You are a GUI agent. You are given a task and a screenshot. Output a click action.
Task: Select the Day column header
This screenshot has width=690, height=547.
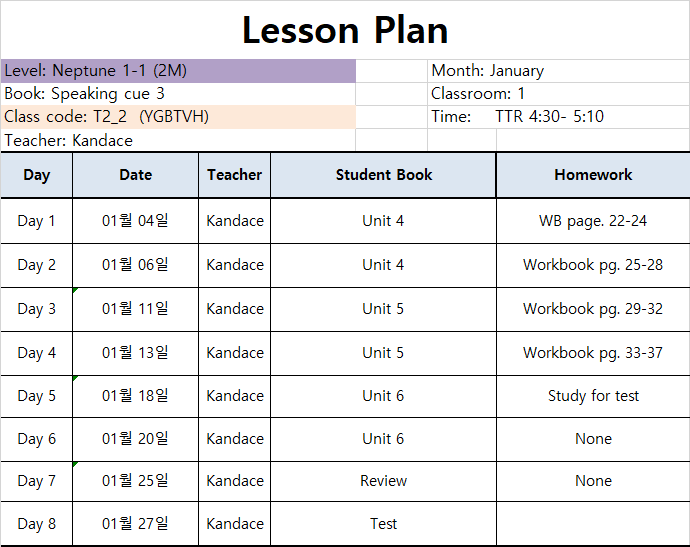(x=37, y=175)
